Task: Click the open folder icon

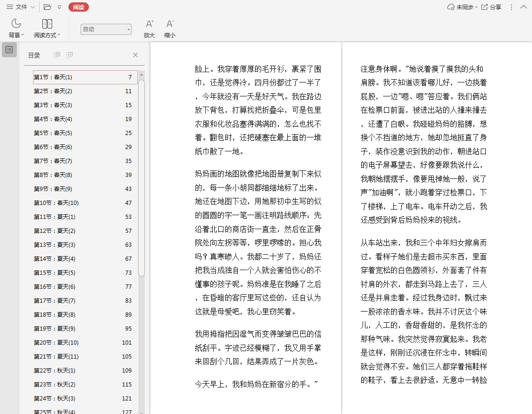Action: click(47, 7)
